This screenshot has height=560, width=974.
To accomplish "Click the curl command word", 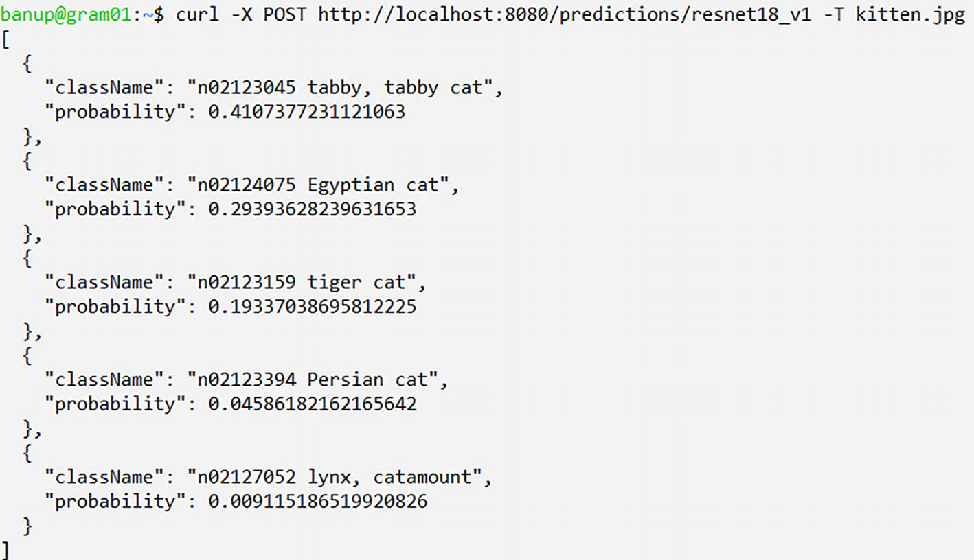I will coord(197,14).
